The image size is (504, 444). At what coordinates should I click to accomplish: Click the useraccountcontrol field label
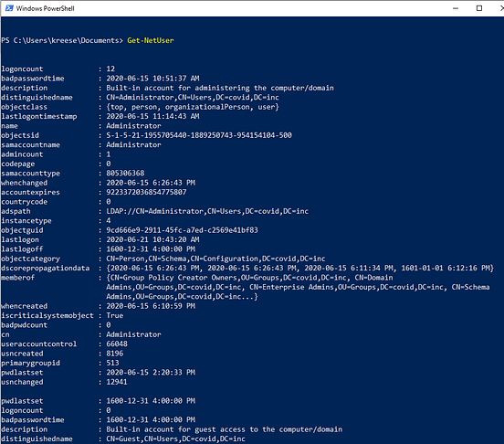pos(39,344)
